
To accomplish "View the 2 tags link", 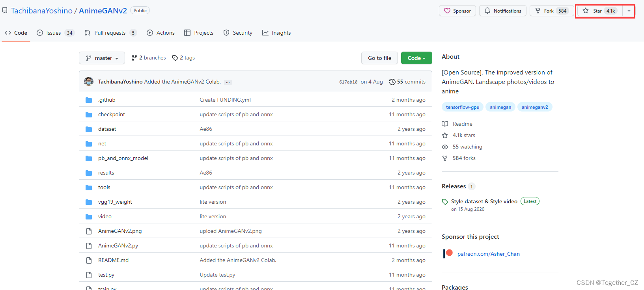I will coord(183,58).
